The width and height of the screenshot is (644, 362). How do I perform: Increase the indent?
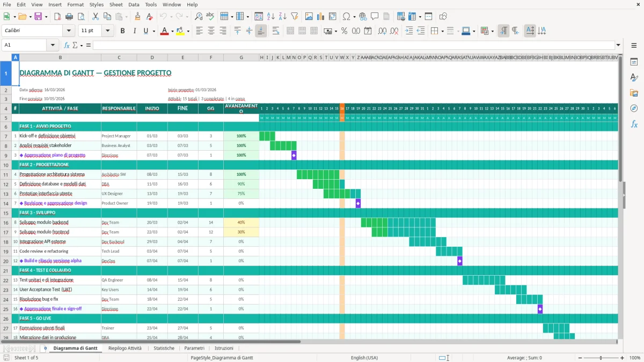pyautogui.click(x=409, y=31)
